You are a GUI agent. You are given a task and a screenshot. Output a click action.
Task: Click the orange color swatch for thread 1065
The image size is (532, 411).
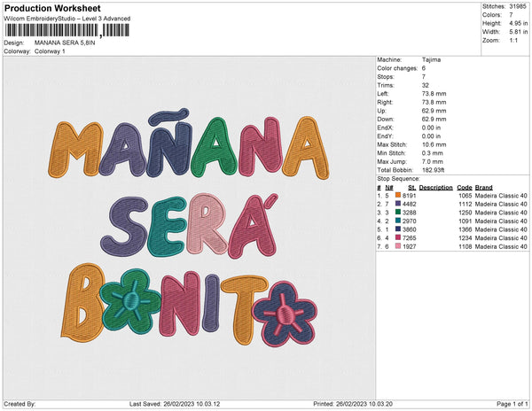coord(398,196)
